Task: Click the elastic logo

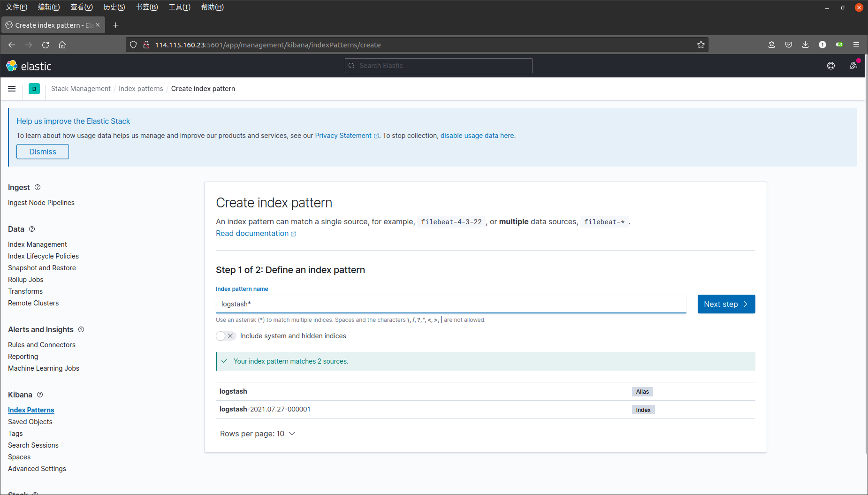Action: [29, 66]
